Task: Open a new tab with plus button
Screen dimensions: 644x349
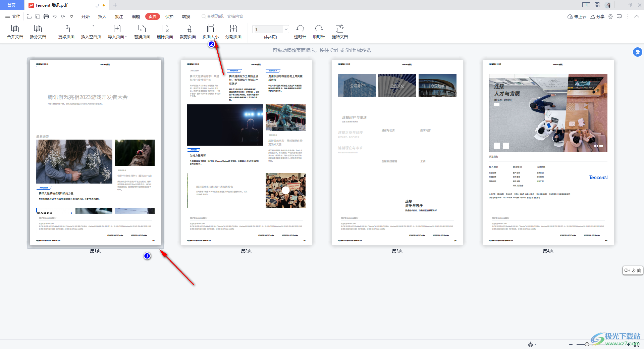Action: click(x=115, y=5)
